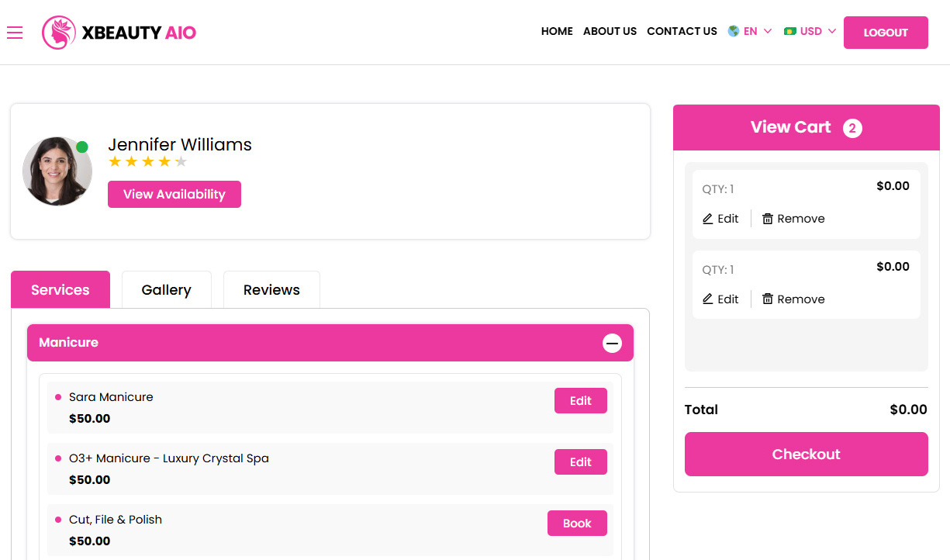Click Jennifer Williams' profile photo

point(57,171)
